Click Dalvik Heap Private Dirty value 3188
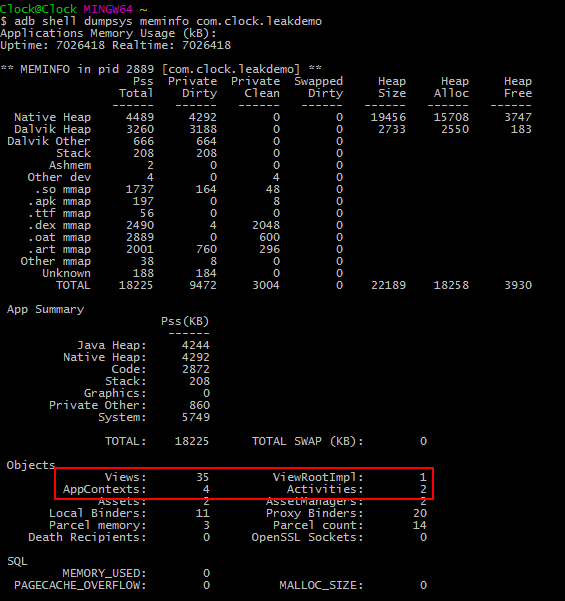Screen dimensions: 565x601 pyautogui.click(x=203, y=129)
